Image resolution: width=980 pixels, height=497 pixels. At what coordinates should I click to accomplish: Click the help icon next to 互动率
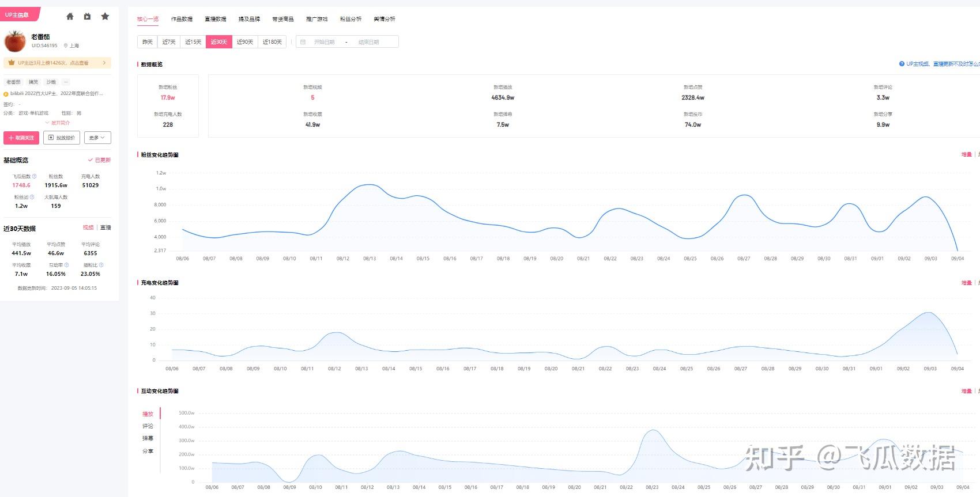(x=66, y=265)
